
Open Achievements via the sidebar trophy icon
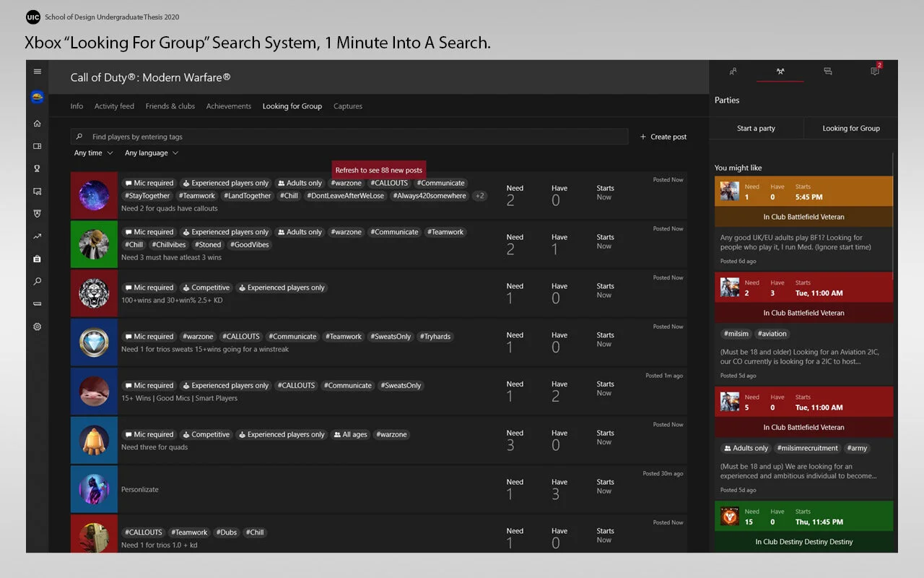click(38, 168)
